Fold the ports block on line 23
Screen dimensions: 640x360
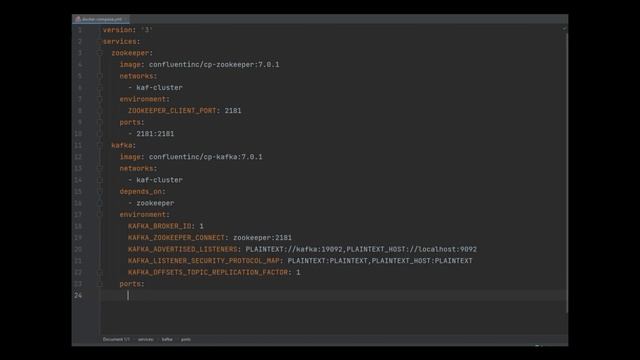click(100, 284)
